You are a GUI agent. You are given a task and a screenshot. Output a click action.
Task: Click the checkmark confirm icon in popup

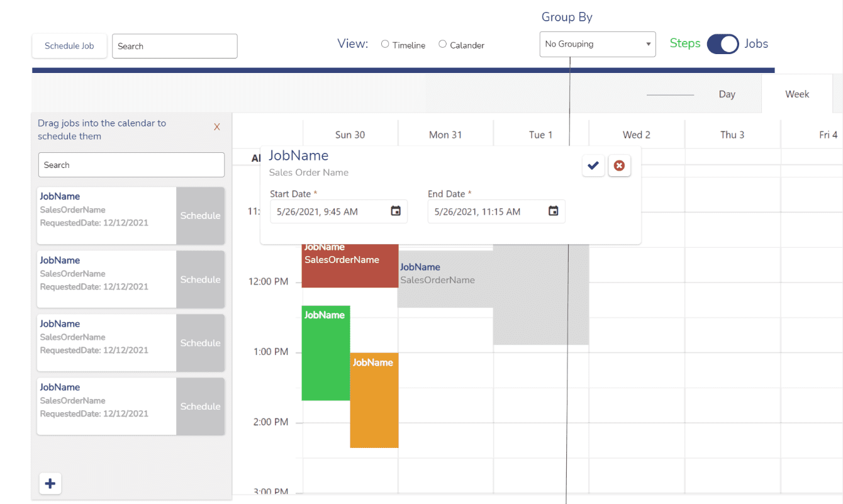click(593, 165)
